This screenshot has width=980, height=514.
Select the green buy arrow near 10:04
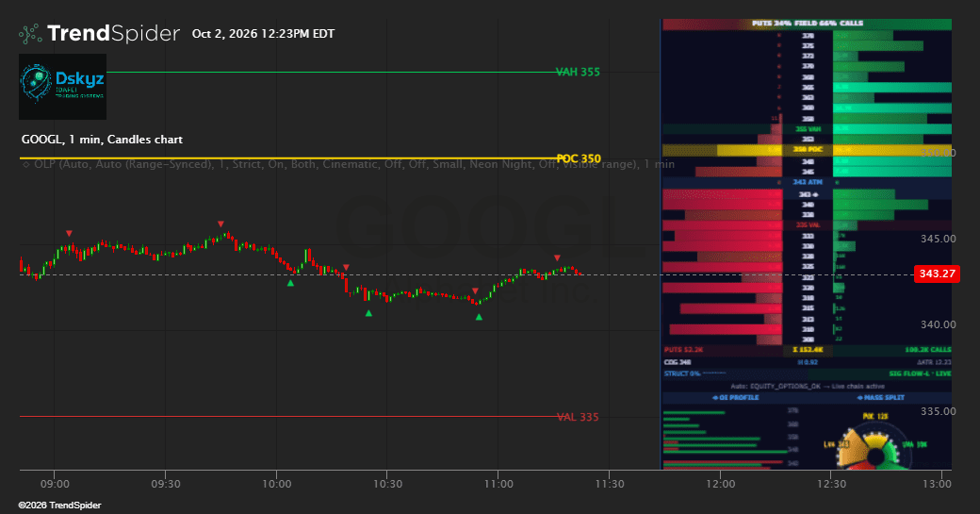tap(290, 283)
